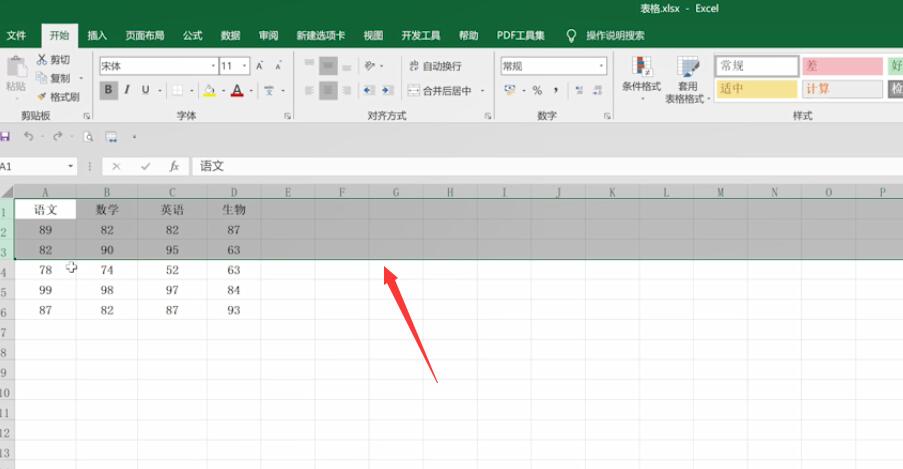Click the Copy (复制) icon
Screen dimensions: 903x469
click(41, 78)
